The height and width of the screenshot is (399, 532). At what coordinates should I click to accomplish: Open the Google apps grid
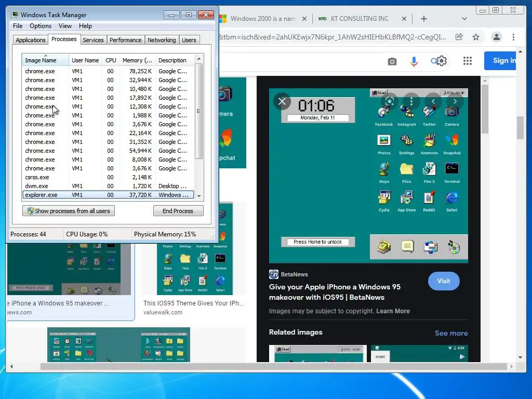coord(468,61)
